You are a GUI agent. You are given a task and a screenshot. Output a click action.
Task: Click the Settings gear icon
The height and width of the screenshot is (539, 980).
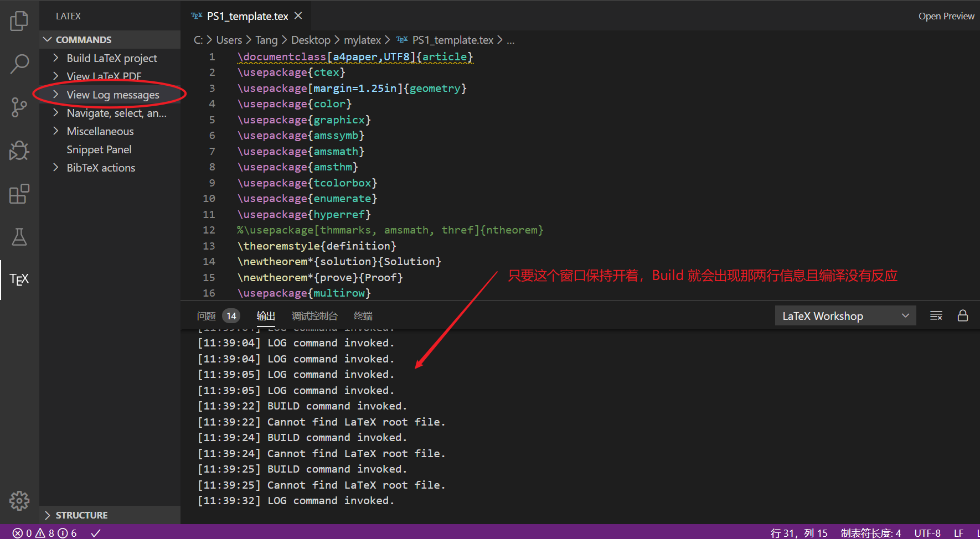tap(19, 500)
